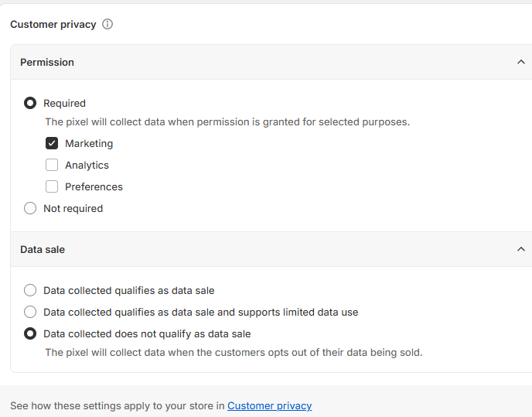This screenshot has height=417, width=532.
Task: Click the Customer privacy heading text
Action: 53,24
